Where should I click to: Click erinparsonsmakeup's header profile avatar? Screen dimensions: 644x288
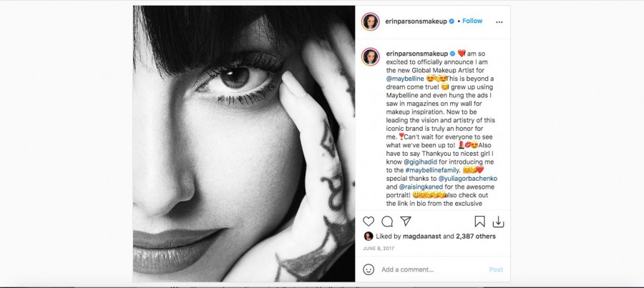coord(370,21)
